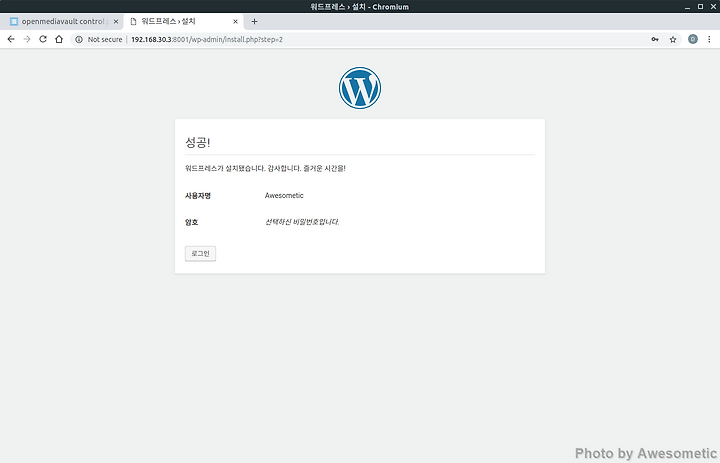720x463 pixels.
Task: Open the Chromium three-dot menu
Action: pyautogui.click(x=709, y=40)
